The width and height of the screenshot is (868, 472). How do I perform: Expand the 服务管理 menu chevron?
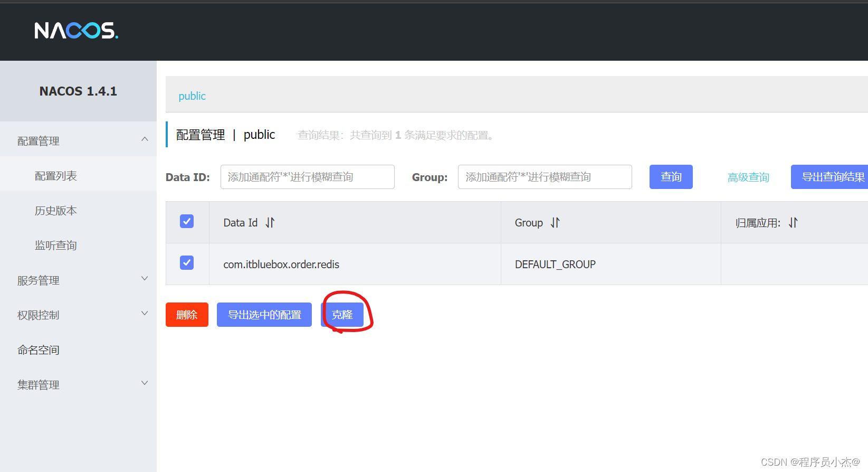pyautogui.click(x=145, y=279)
